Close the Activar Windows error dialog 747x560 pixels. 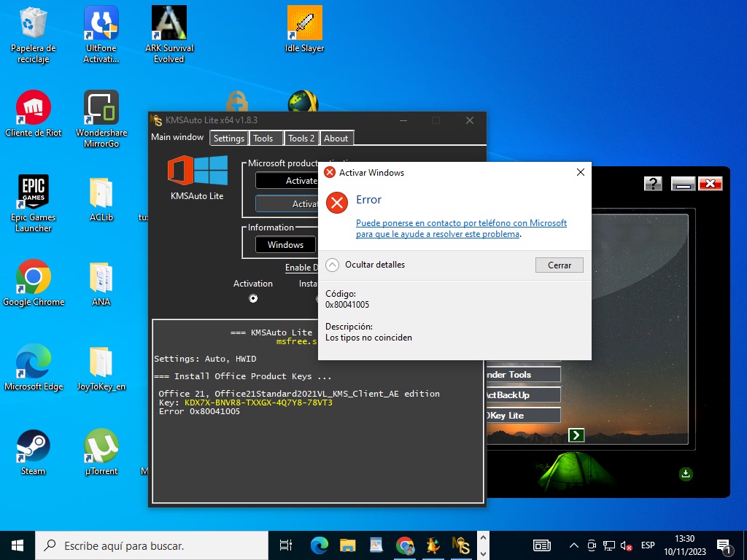tap(580, 172)
